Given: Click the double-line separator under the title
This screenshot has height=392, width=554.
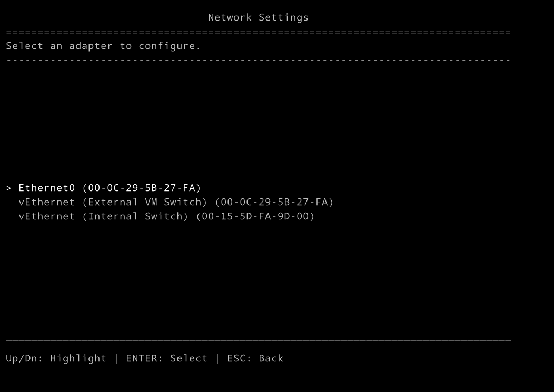Looking at the screenshot, I should coord(258,32).
